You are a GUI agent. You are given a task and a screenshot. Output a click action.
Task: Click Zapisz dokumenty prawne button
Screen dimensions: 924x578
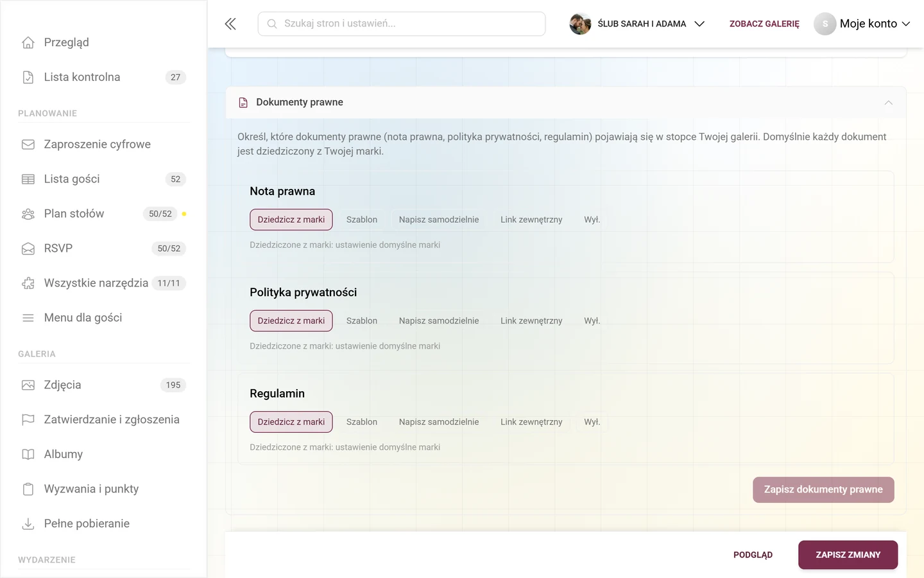pyautogui.click(x=823, y=490)
